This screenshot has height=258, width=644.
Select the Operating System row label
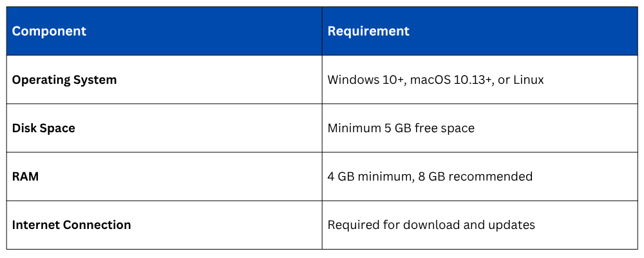point(64,80)
